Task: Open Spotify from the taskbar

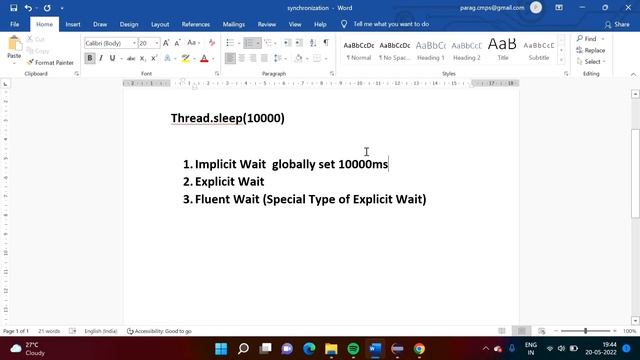Action: click(x=353, y=349)
